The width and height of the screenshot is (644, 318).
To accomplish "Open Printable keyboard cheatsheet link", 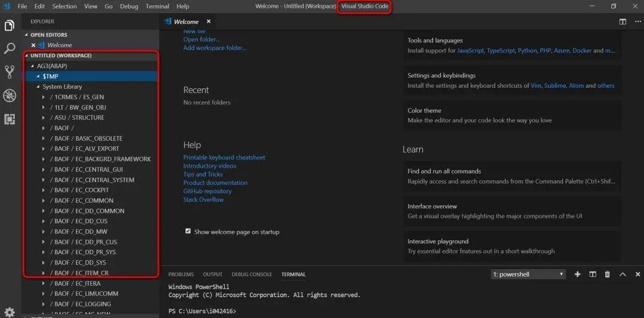I will pyautogui.click(x=224, y=158).
